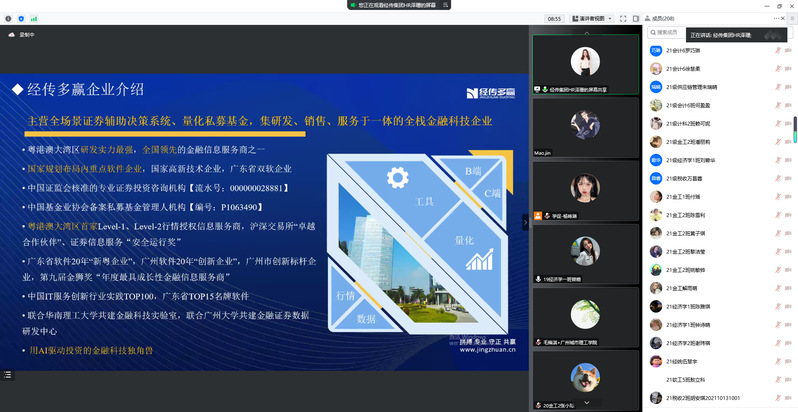Viewport: 798px width, 412px height.
Task: Open the meeting info icon
Action: [x=8, y=19]
